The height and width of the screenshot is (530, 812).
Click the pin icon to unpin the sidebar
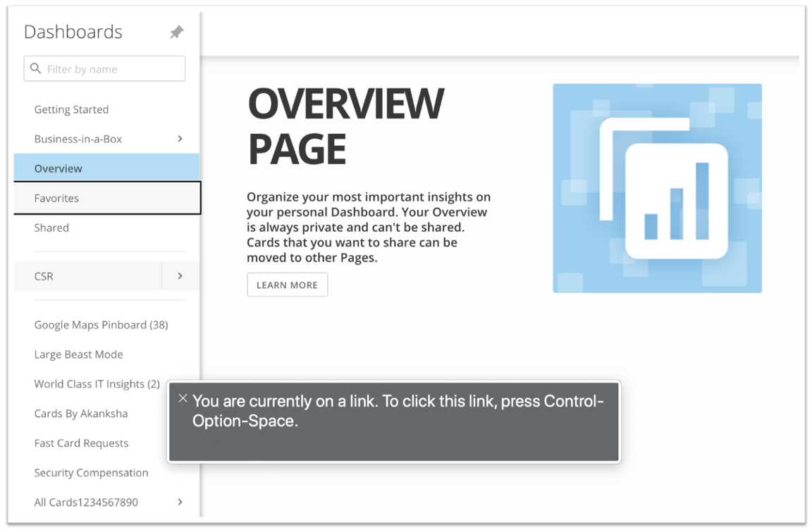pos(176,31)
